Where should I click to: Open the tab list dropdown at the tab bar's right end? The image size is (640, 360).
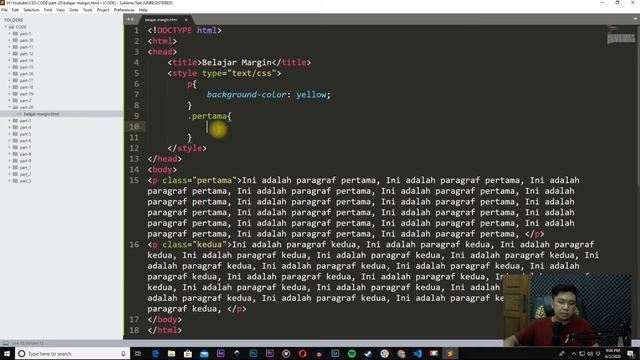(x=636, y=19)
